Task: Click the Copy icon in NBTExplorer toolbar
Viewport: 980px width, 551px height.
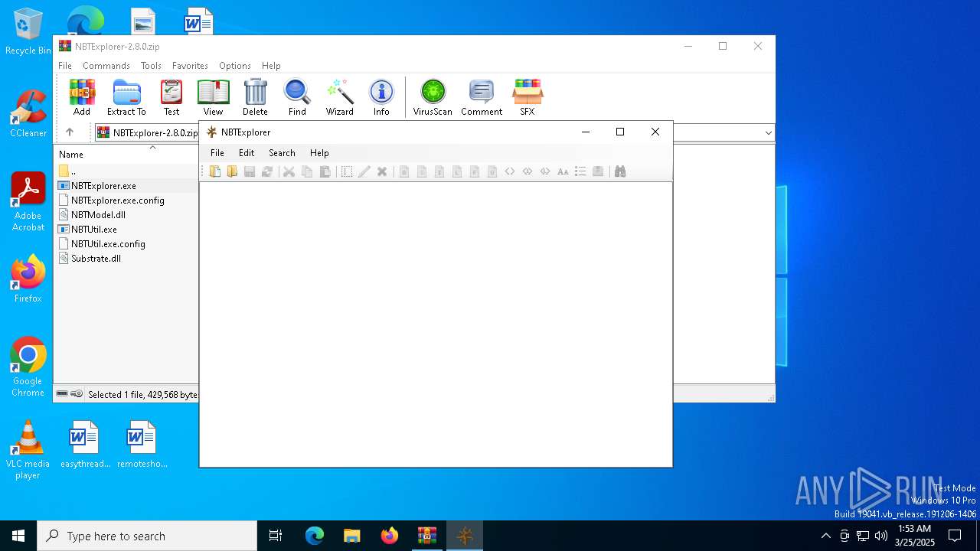Action: coord(307,171)
